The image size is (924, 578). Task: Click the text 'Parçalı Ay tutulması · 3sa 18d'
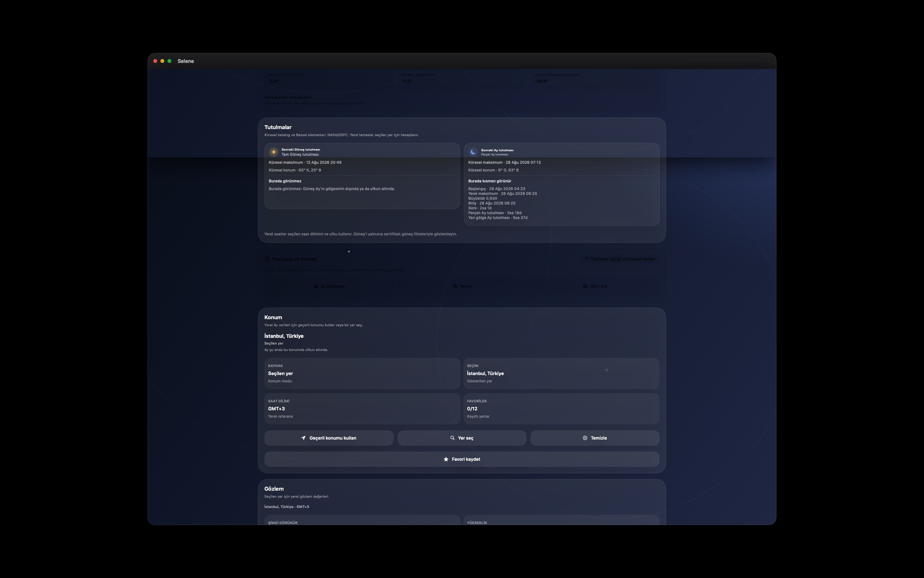point(495,213)
